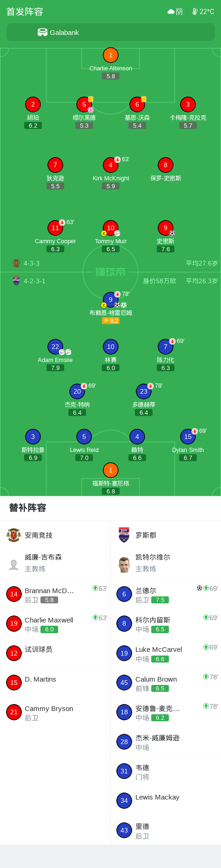221x868 pixels.
Task: Tap the cloudy weather icon
Action: (x=171, y=12)
